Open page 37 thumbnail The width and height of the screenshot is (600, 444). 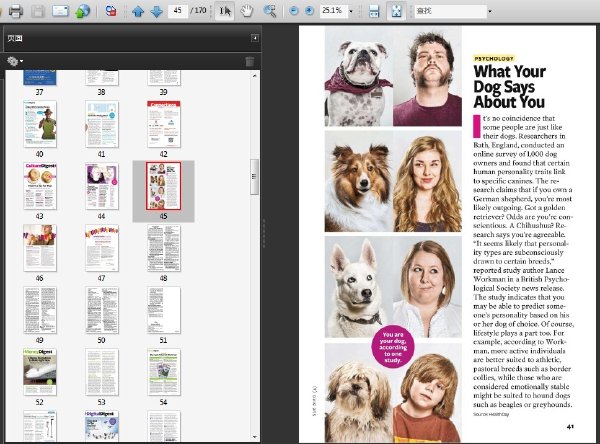coord(40,78)
